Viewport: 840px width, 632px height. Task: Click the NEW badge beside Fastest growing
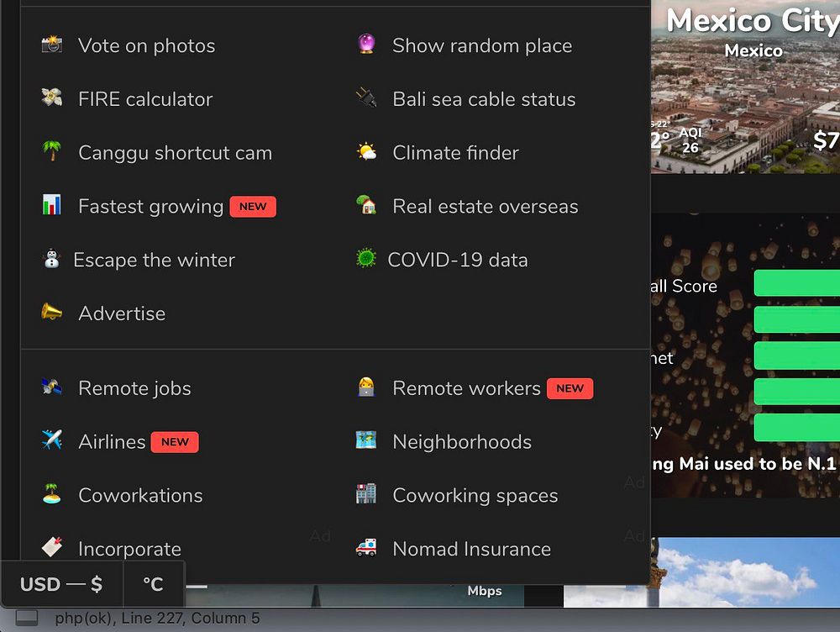pos(253,207)
